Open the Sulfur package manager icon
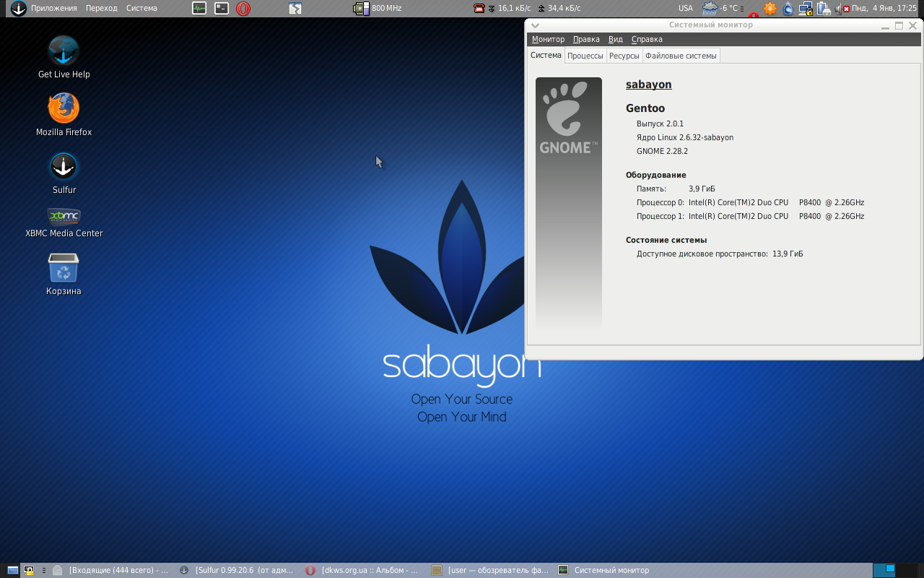 64,173
